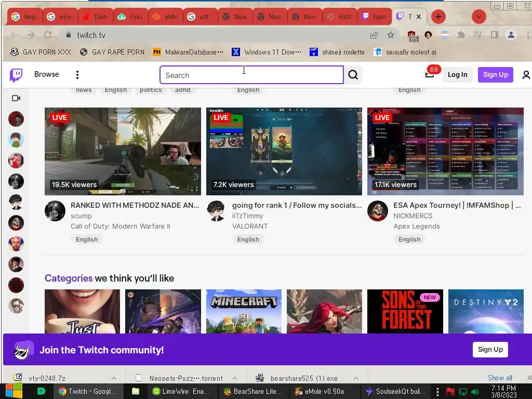
Task: Open the Minecraft category cover
Action: pyautogui.click(x=244, y=311)
